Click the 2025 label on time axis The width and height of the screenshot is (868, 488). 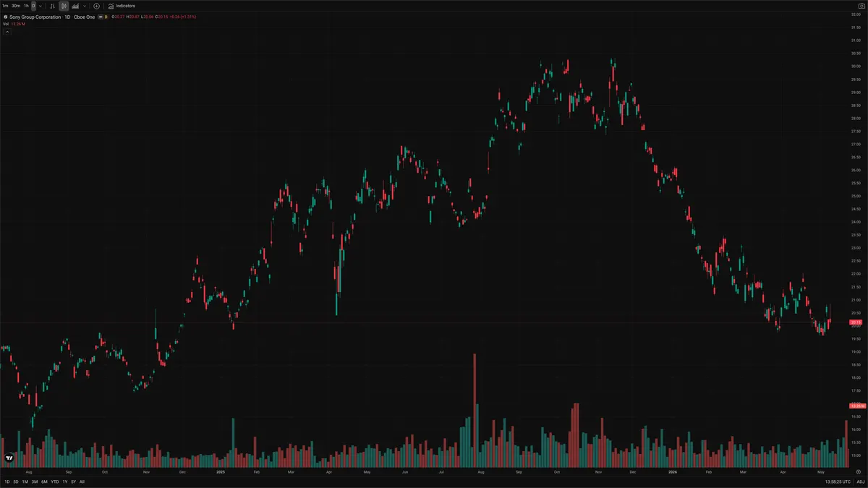(220, 471)
